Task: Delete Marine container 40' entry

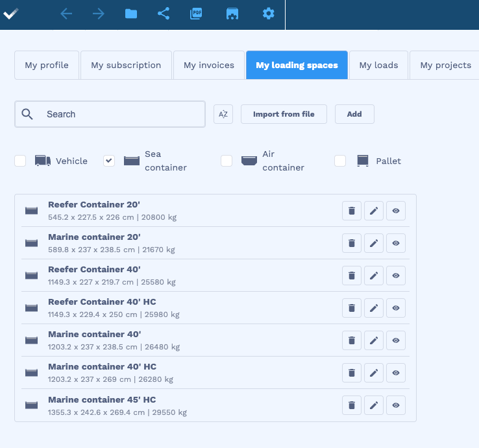Action: (352, 340)
